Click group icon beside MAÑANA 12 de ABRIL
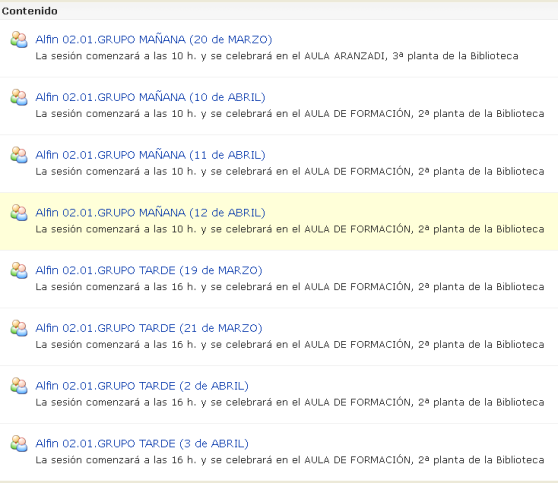The image size is (558, 483). (19, 212)
